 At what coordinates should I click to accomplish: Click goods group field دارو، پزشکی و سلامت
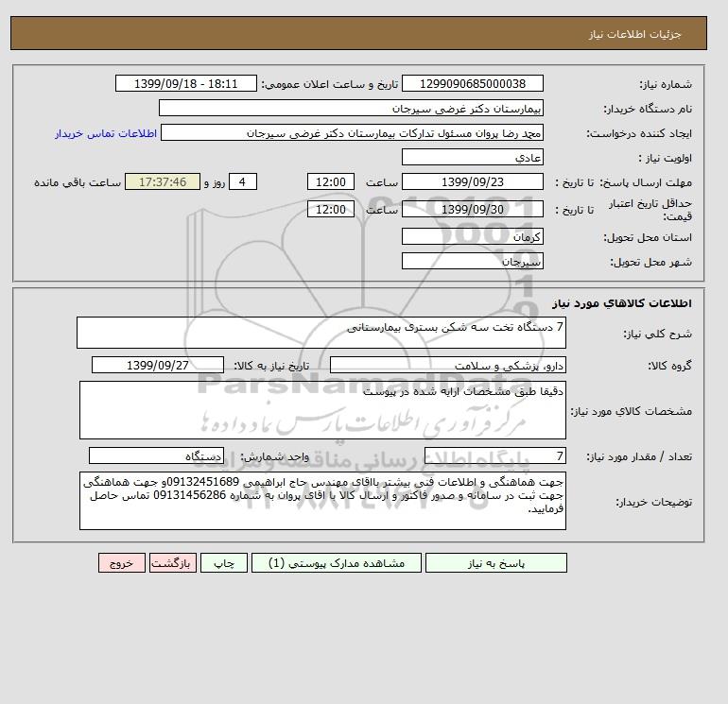[x=448, y=365]
